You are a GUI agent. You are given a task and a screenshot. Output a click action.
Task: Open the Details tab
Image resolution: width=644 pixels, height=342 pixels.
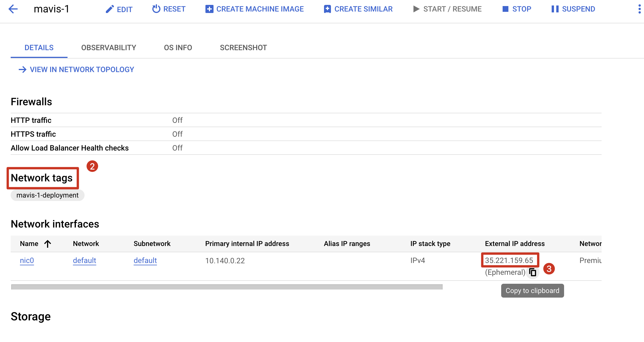39,48
